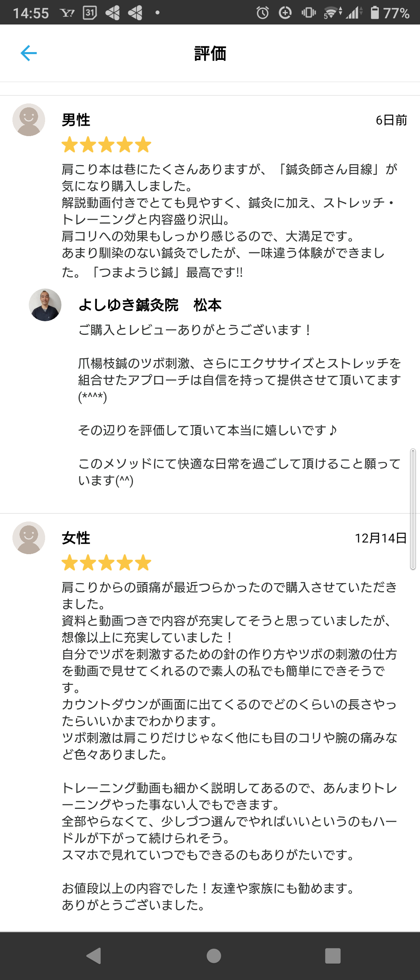Tap the alarm clock status icon

(262, 13)
